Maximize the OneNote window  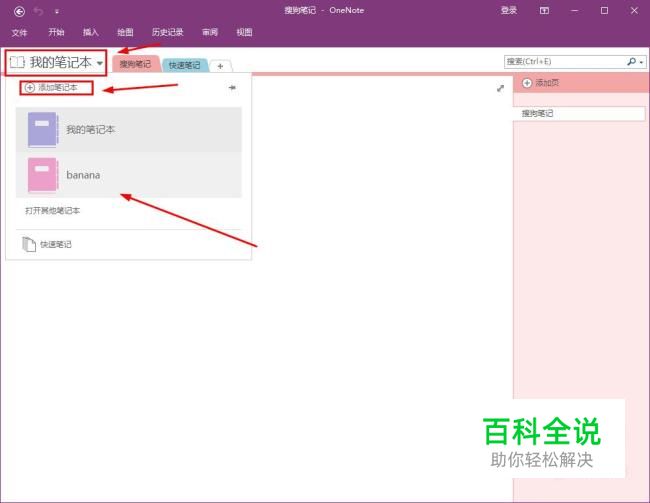(604, 11)
